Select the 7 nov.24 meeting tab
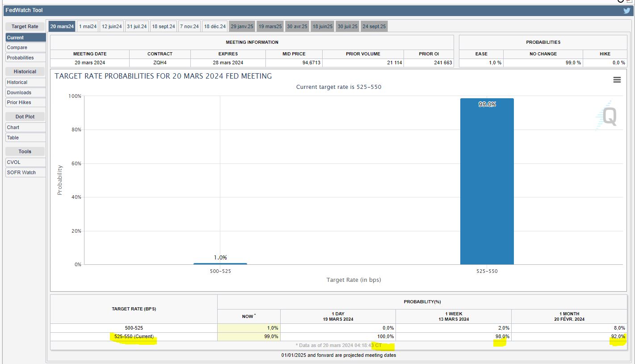Viewport: 635px width, 364px height. 189,26
